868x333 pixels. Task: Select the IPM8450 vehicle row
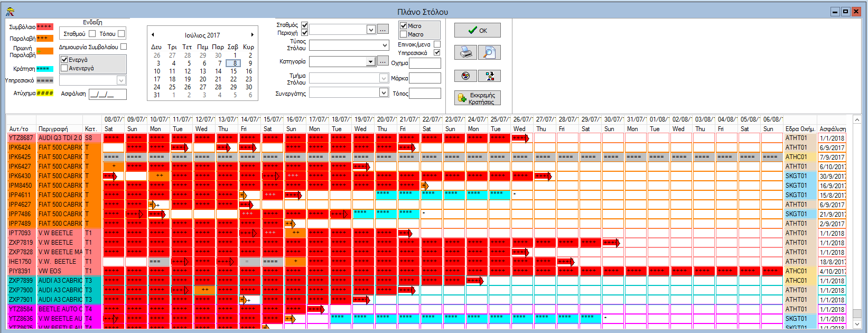pos(21,186)
